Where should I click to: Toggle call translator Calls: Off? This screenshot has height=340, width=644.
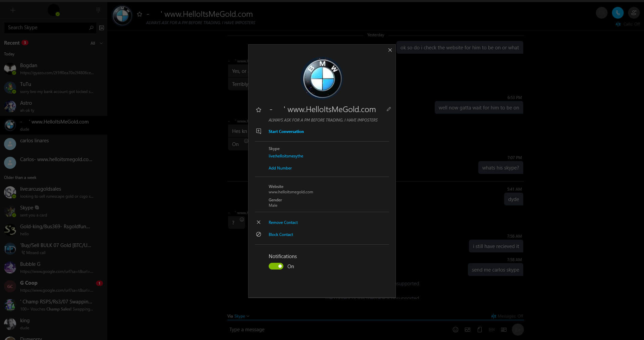pyautogui.click(x=628, y=24)
